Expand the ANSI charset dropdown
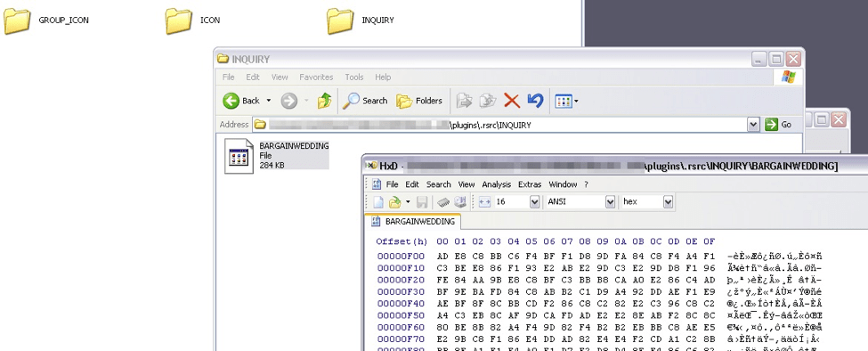The height and width of the screenshot is (351, 868). coord(610,202)
